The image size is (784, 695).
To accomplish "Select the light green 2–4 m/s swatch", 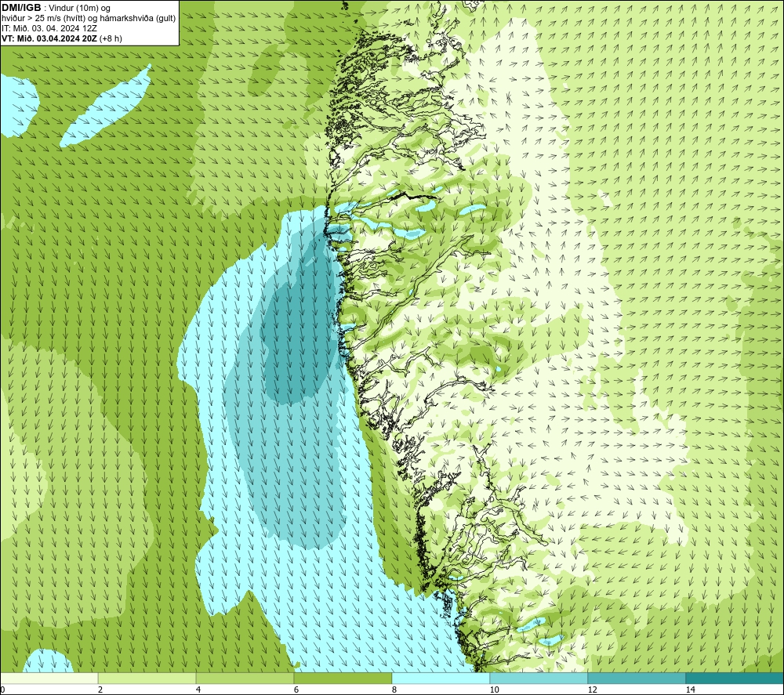I will tap(147, 679).
